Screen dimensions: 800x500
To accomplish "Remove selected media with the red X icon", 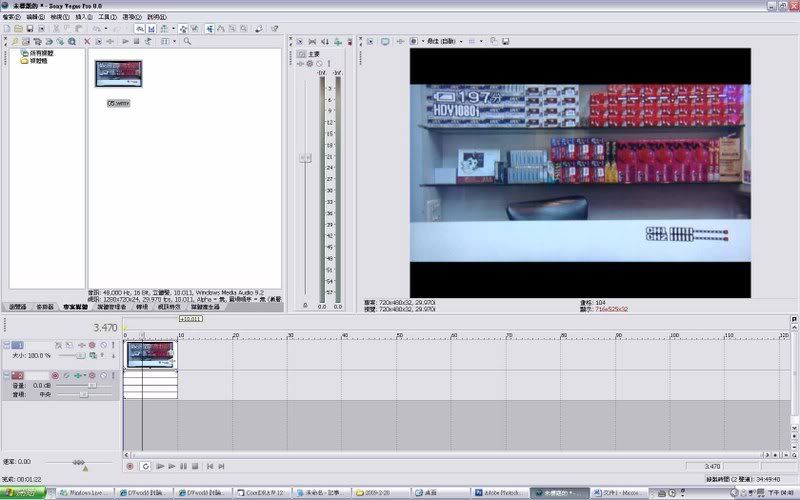I will tap(87, 41).
